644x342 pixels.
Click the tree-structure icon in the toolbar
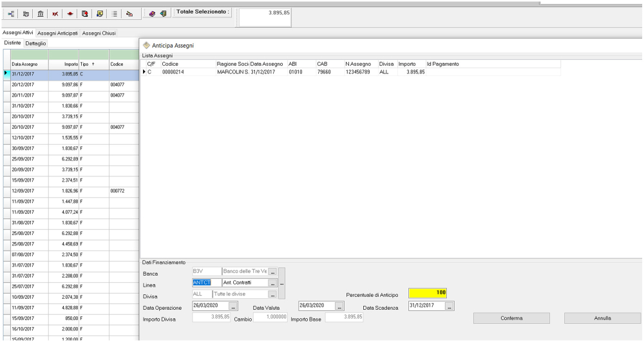click(x=12, y=14)
